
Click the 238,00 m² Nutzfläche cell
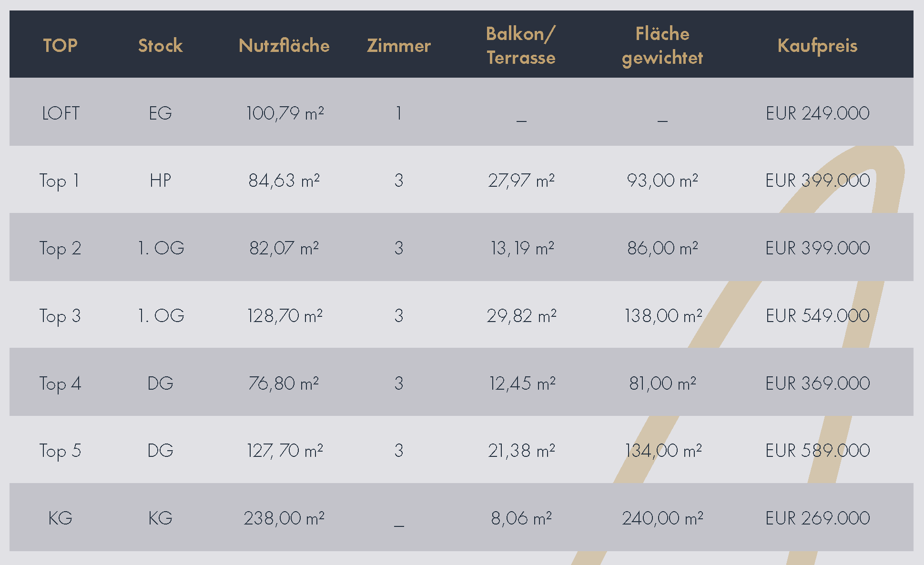click(x=284, y=518)
